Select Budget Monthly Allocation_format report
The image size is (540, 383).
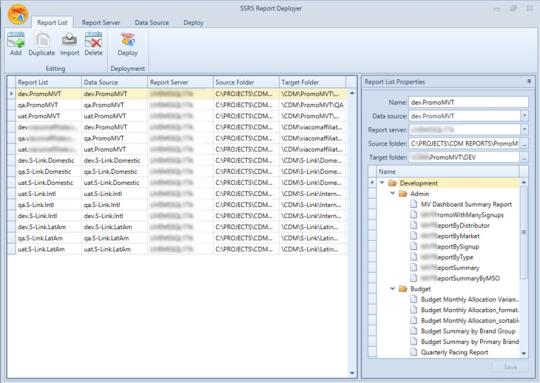[x=470, y=310]
